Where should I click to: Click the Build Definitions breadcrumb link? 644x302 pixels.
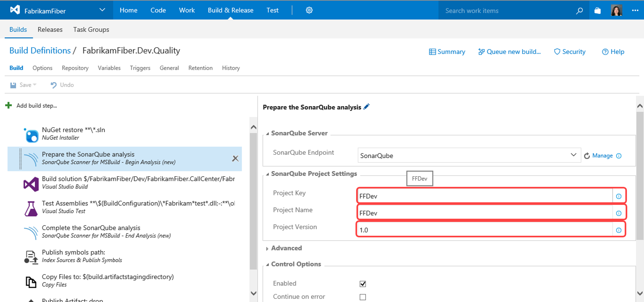click(x=40, y=50)
